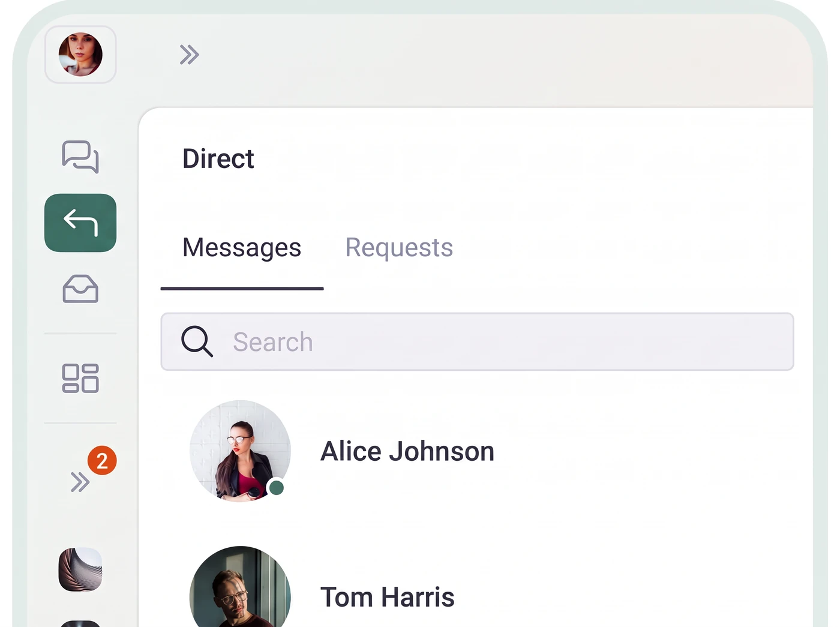Open Tom Harris's avatar photo

click(240, 587)
